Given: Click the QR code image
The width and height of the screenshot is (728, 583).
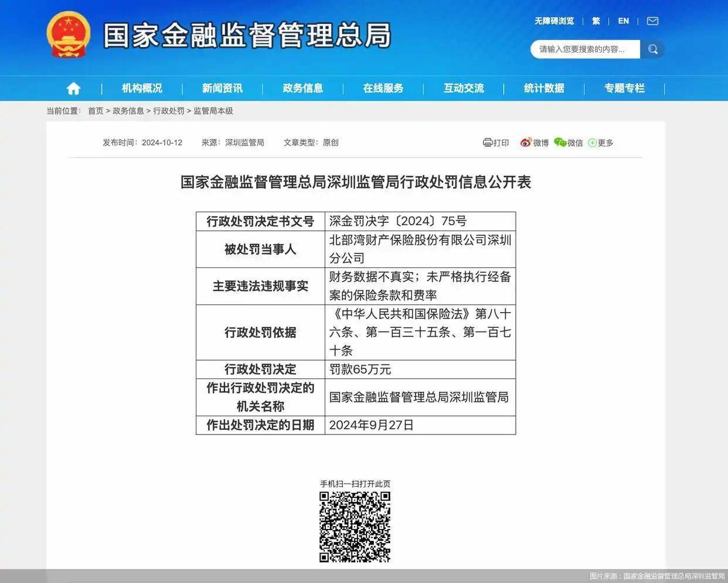Looking at the screenshot, I should [355, 527].
